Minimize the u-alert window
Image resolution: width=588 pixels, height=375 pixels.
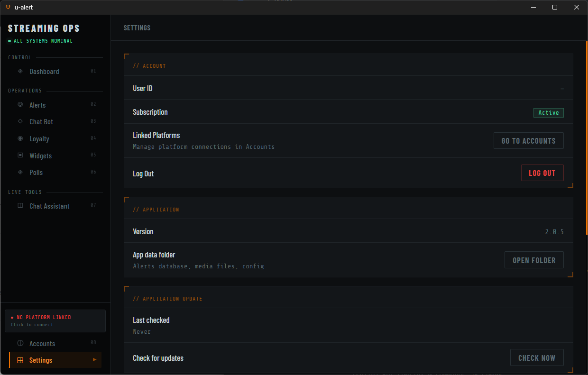click(533, 7)
